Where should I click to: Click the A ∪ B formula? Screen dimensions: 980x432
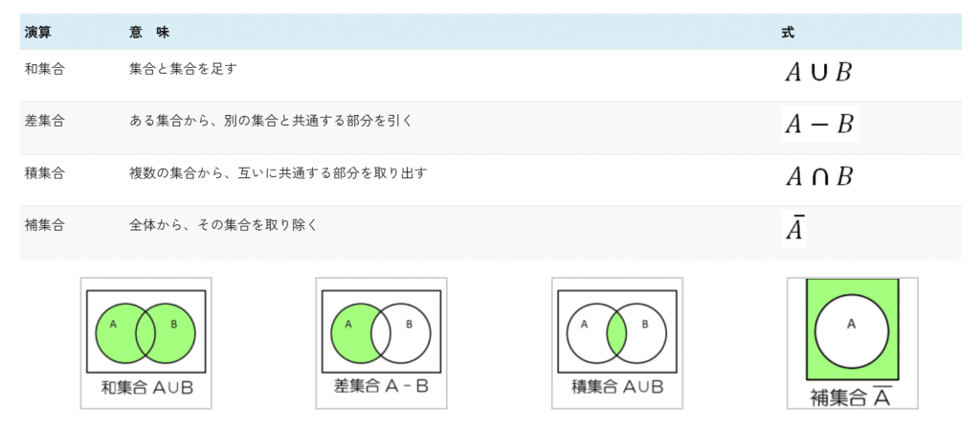818,73
